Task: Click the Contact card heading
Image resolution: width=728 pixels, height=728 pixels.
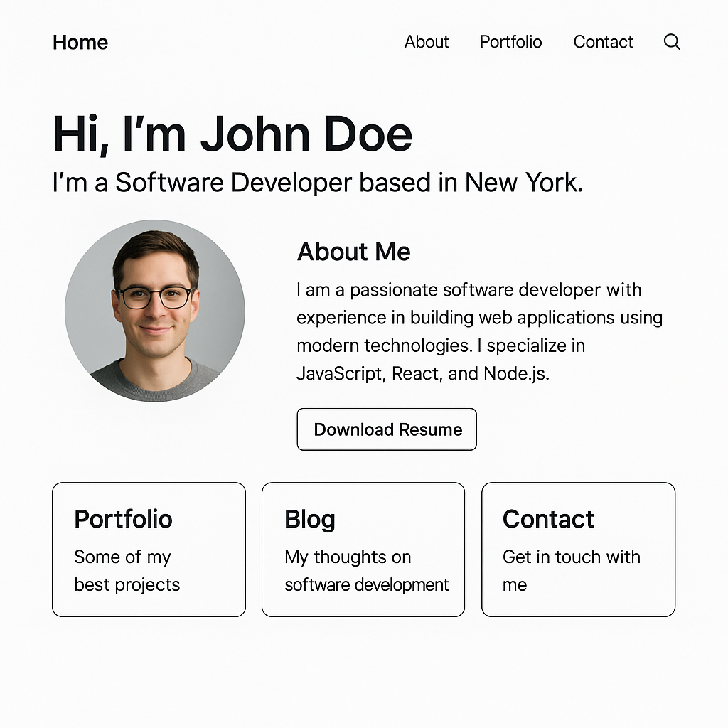Action: (x=548, y=519)
